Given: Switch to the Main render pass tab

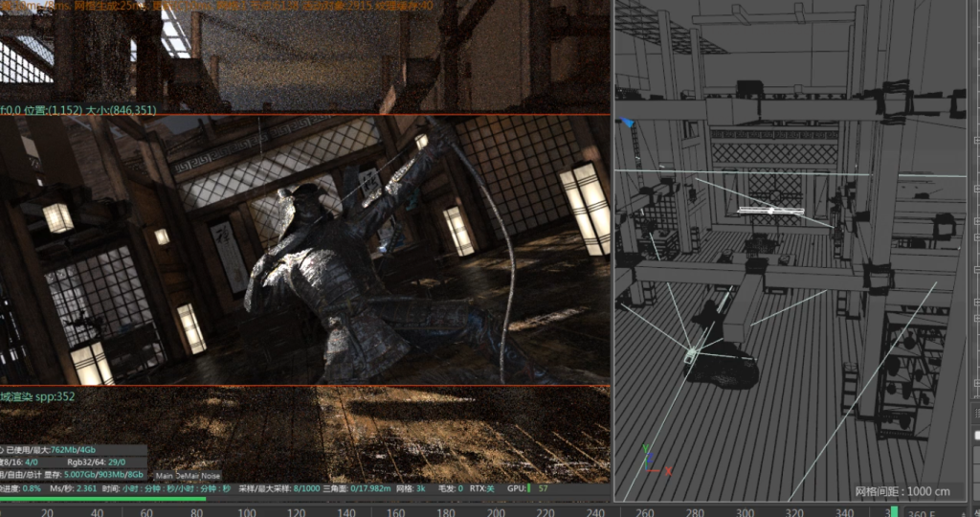Looking at the screenshot, I should (164, 476).
